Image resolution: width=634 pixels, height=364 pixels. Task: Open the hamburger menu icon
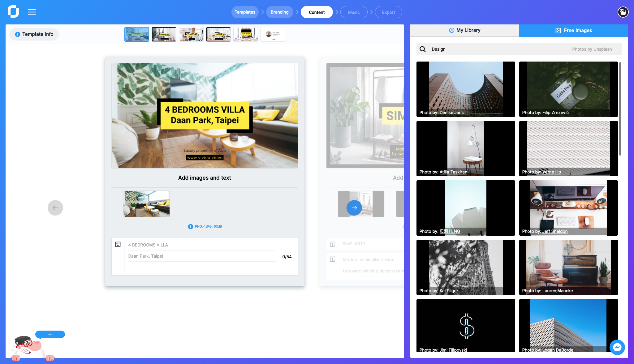click(x=32, y=12)
